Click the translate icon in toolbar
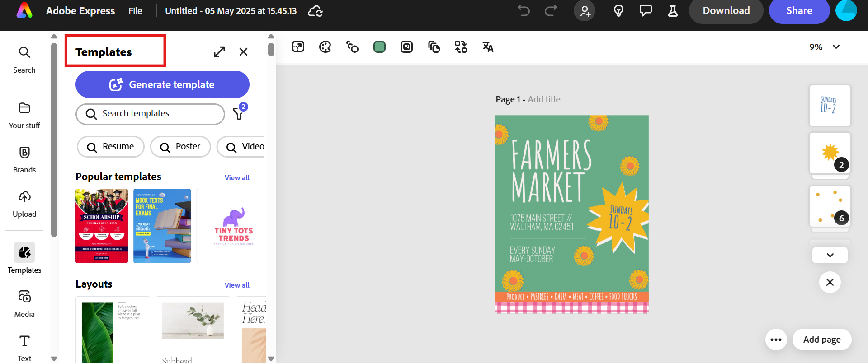 click(x=488, y=47)
